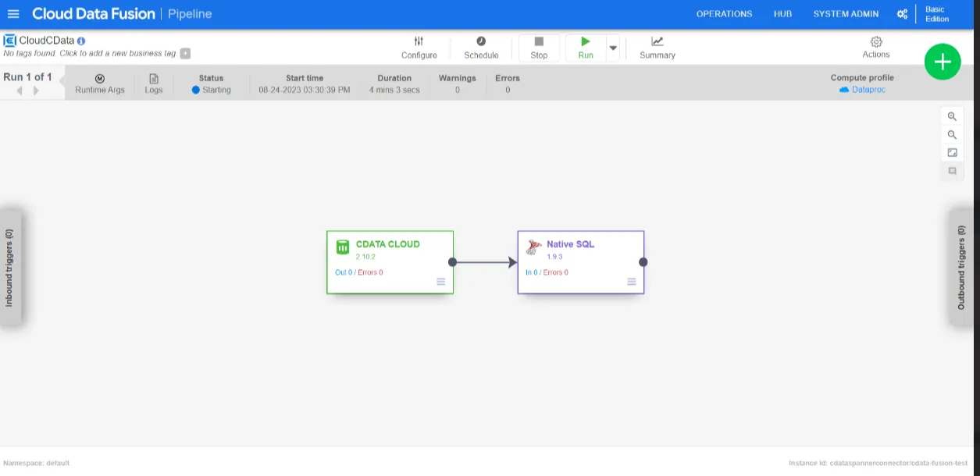Expand the dropdown arrow next to Run
The height and width of the screenshot is (476, 980).
pyautogui.click(x=613, y=48)
